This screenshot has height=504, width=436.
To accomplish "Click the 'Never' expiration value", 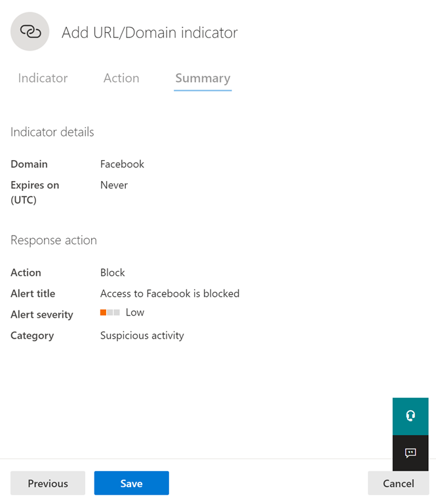I will (x=114, y=185).
